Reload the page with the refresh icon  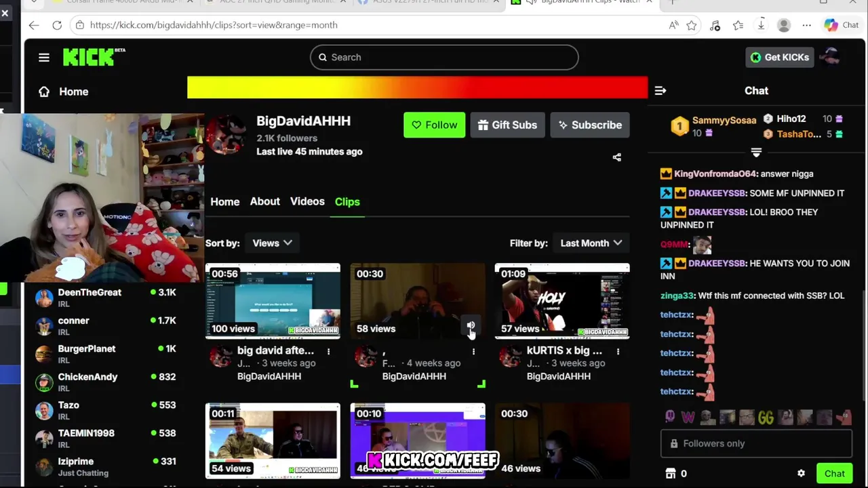[x=57, y=25]
